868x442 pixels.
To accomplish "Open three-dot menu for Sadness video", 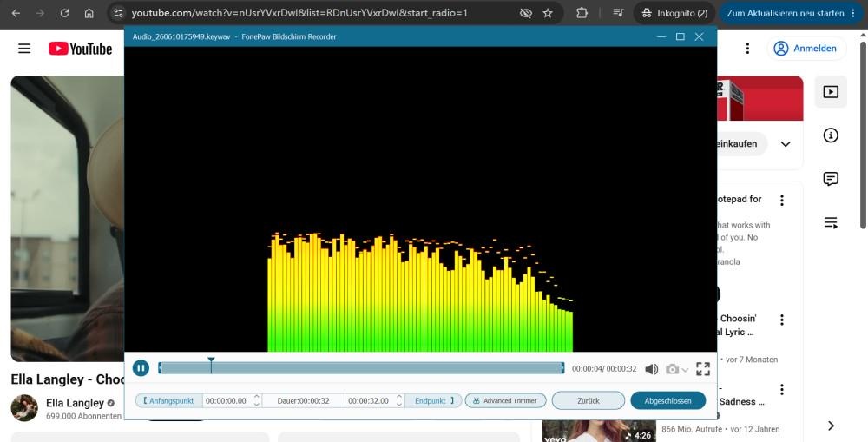I will coord(782,389).
